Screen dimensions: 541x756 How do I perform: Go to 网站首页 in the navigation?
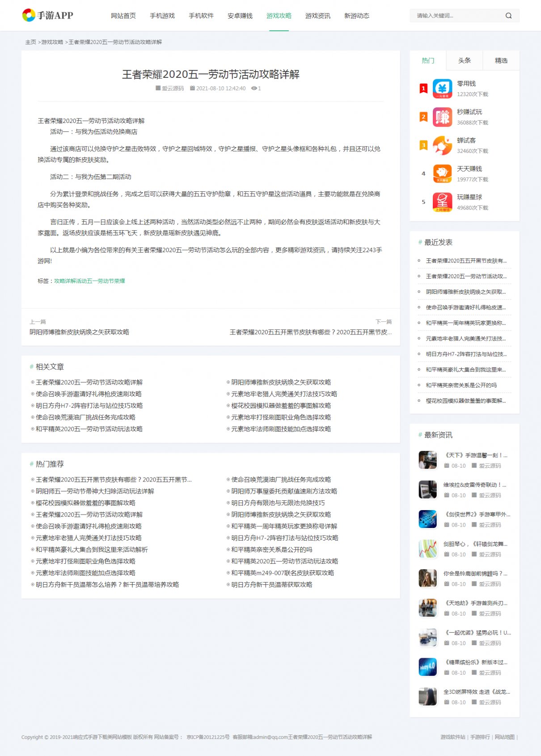coord(123,16)
